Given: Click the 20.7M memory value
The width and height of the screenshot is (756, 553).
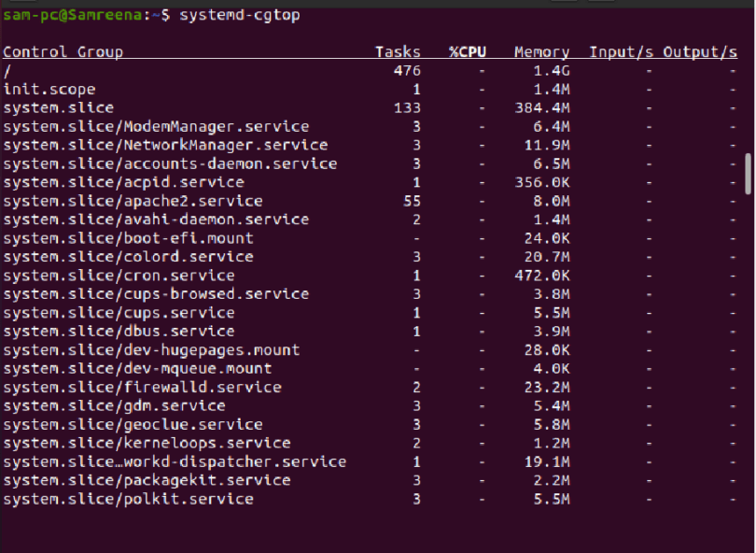Looking at the screenshot, I should pyautogui.click(x=547, y=257).
